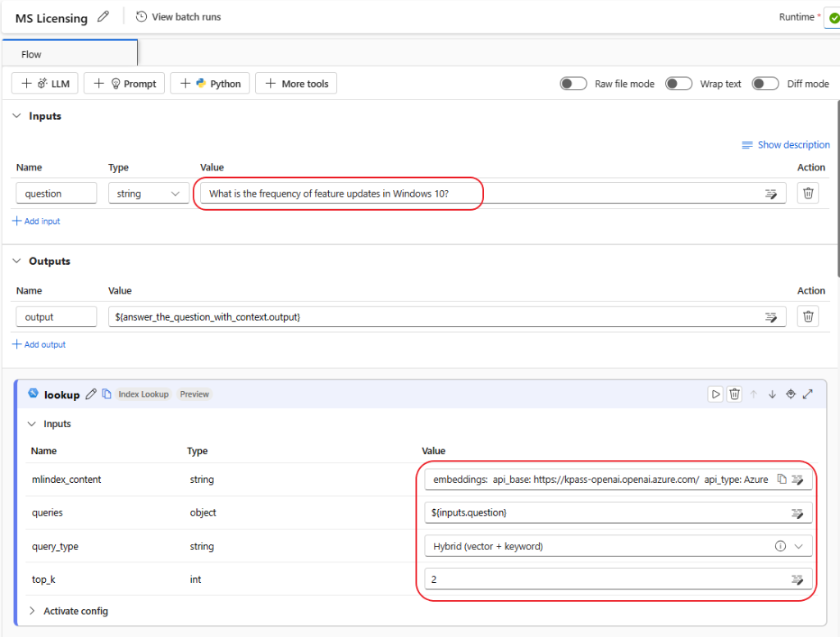Image resolution: width=840 pixels, height=637 pixels.
Task: Open the More tools menu
Action: pos(296,84)
